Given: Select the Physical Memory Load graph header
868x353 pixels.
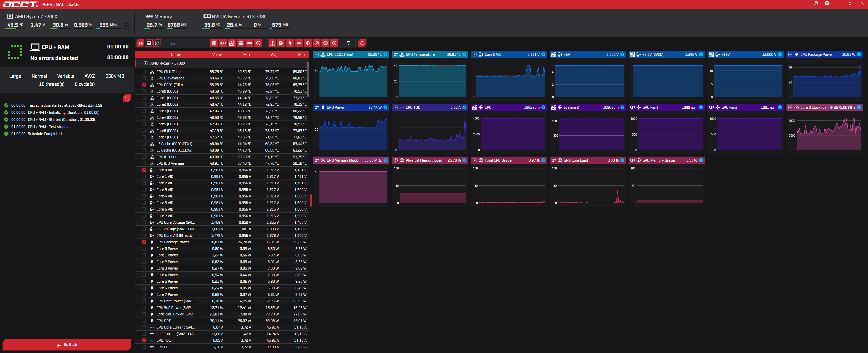Looking at the screenshot, I should (x=430, y=160).
